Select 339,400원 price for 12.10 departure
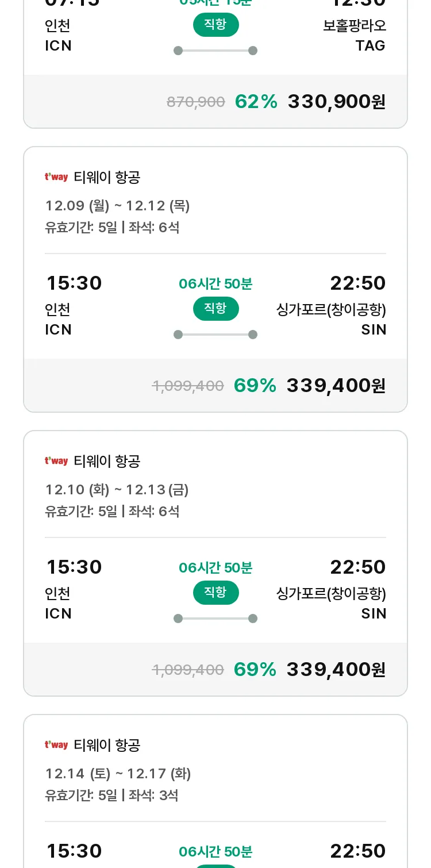This screenshot has width=431, height=868. [x=336, y=670]
